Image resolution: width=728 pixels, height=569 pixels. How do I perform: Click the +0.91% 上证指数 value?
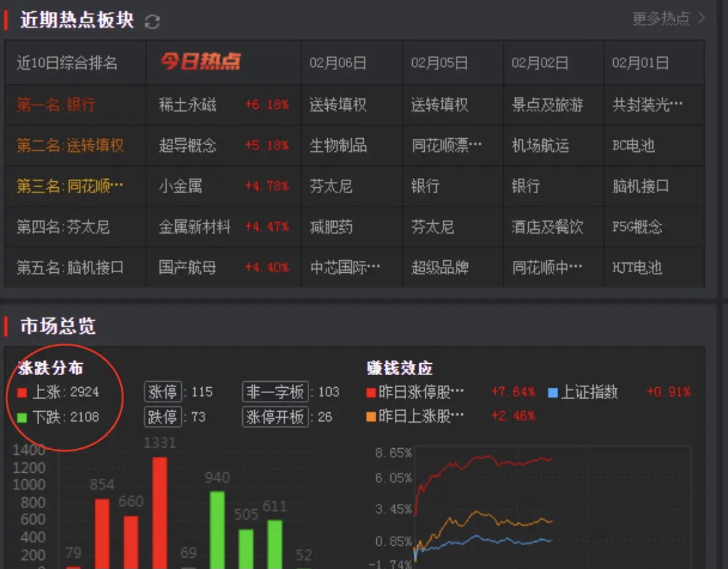point(668,392)
